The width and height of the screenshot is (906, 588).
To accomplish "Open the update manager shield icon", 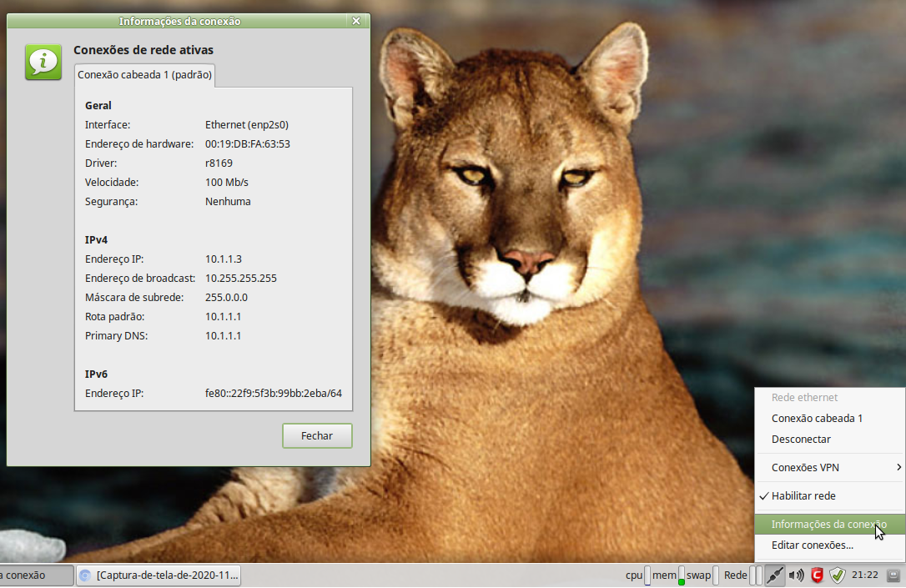I will pyautogui.click(x=838, y=575).
